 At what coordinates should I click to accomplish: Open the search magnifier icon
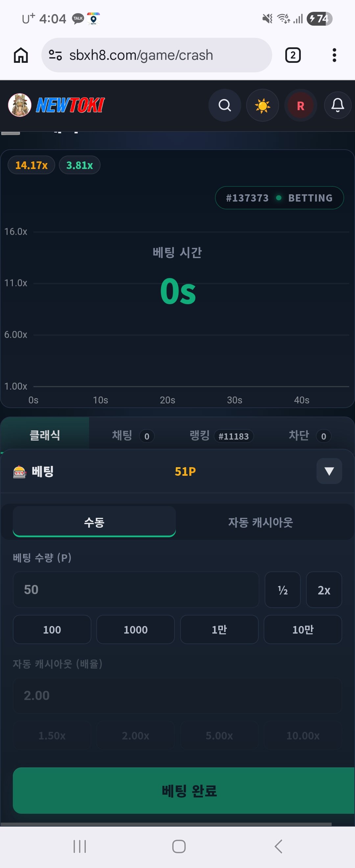click(225, 105)
